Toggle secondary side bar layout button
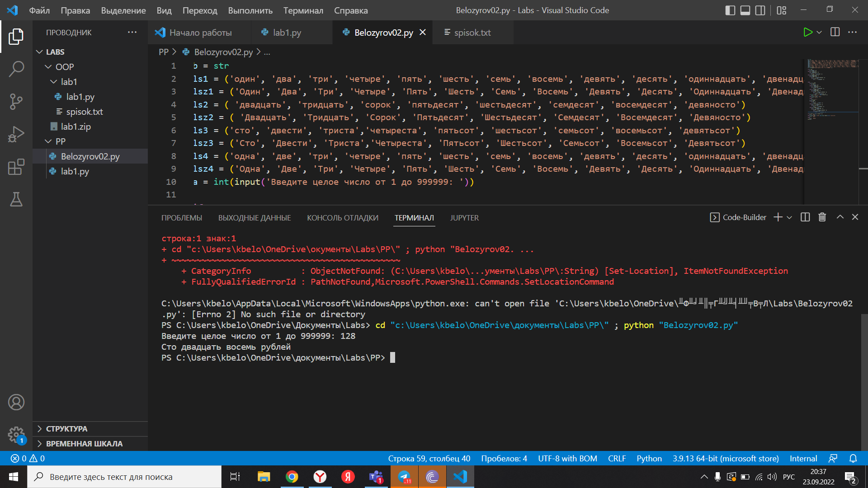The image size is (868, 488). (760, 10)
